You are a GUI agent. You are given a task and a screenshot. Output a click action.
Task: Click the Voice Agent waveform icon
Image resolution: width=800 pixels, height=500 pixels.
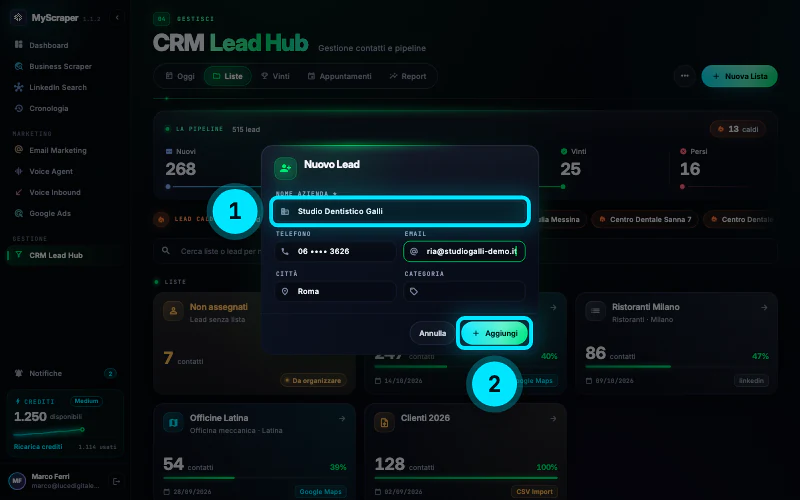click(x=19, y=171)
